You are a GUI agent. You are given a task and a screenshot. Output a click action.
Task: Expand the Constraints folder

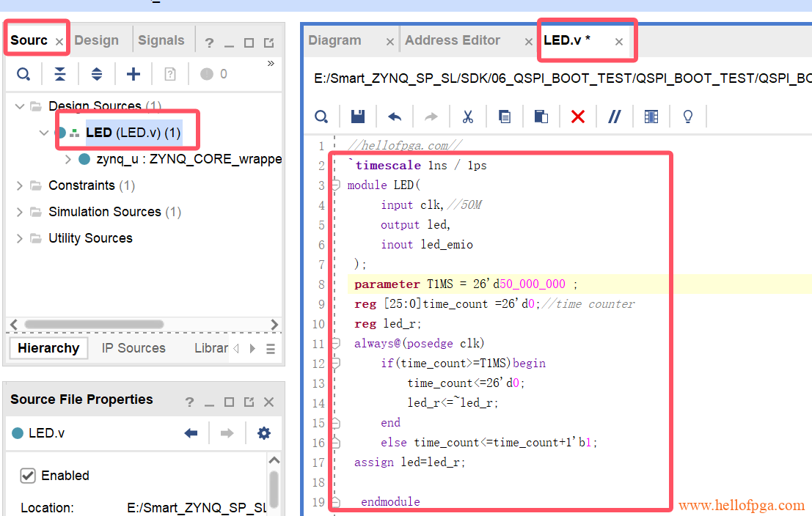tap(20, 185)
